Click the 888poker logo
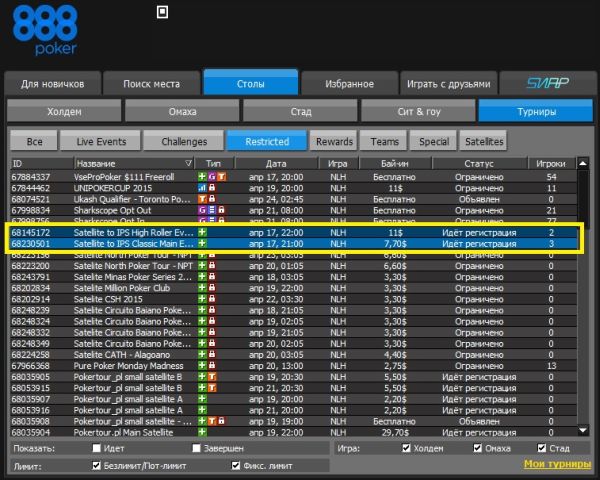Screen dimensions: 600x480 (x=45, y=31)
